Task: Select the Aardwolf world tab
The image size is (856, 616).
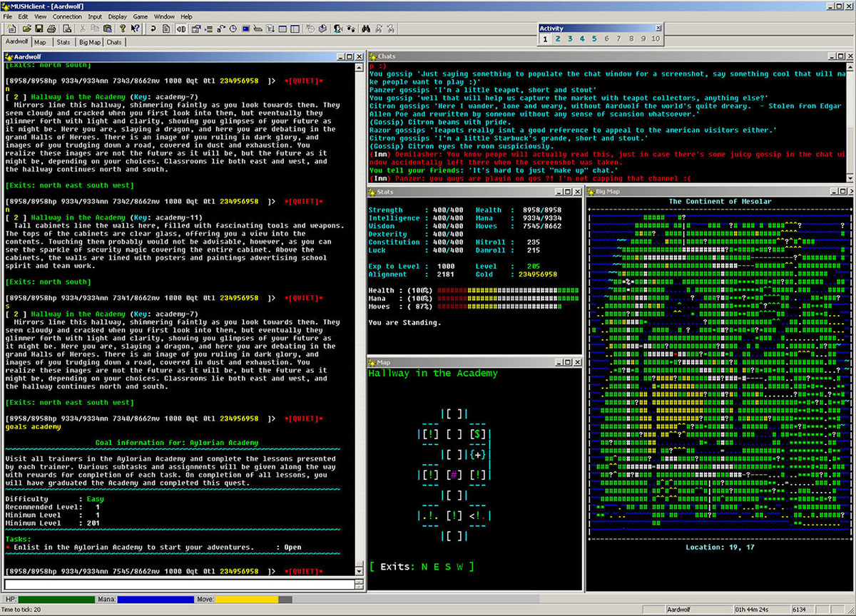Action: [x=16, y=42]
